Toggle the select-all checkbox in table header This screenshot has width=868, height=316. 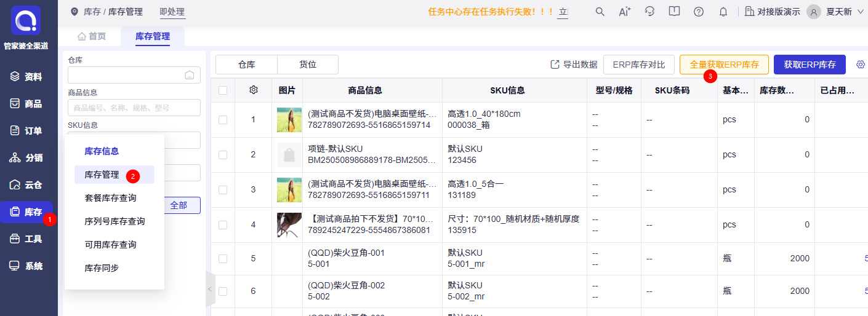pos(223,90)
